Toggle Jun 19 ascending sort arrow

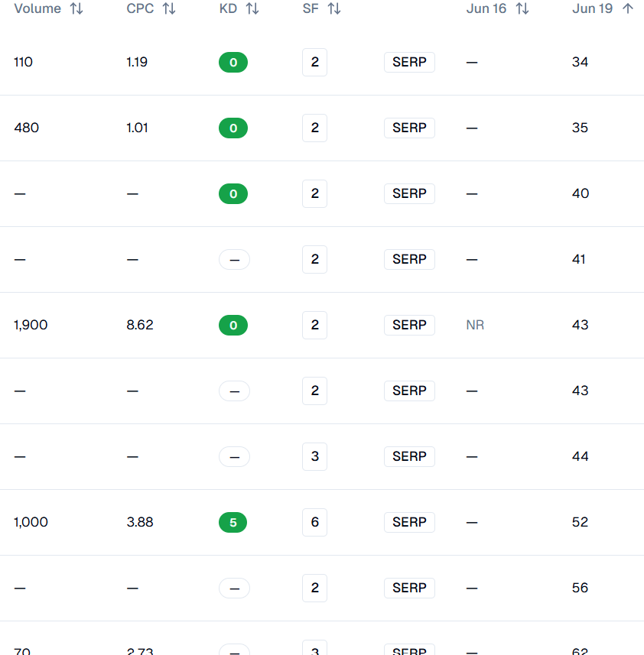tap(628, 8)
